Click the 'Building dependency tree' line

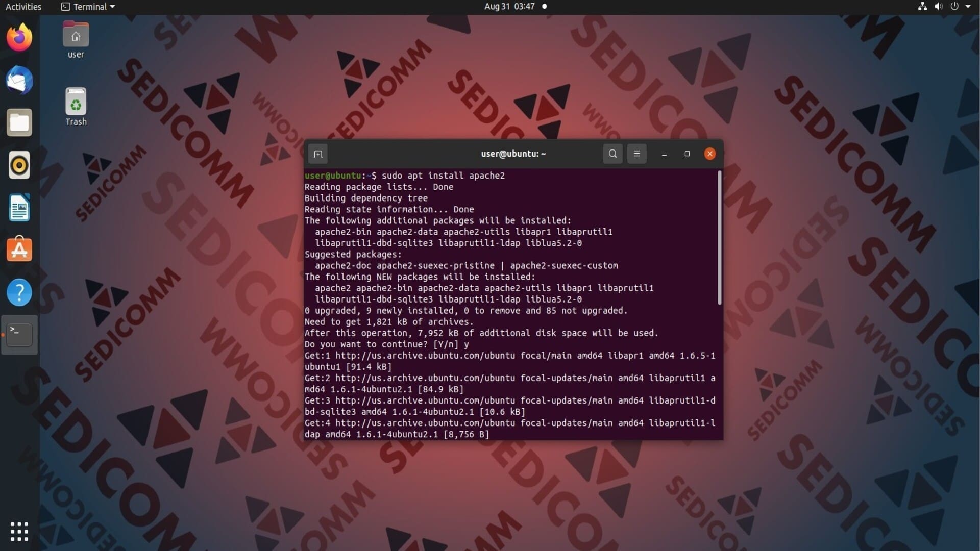click(366, 198)
